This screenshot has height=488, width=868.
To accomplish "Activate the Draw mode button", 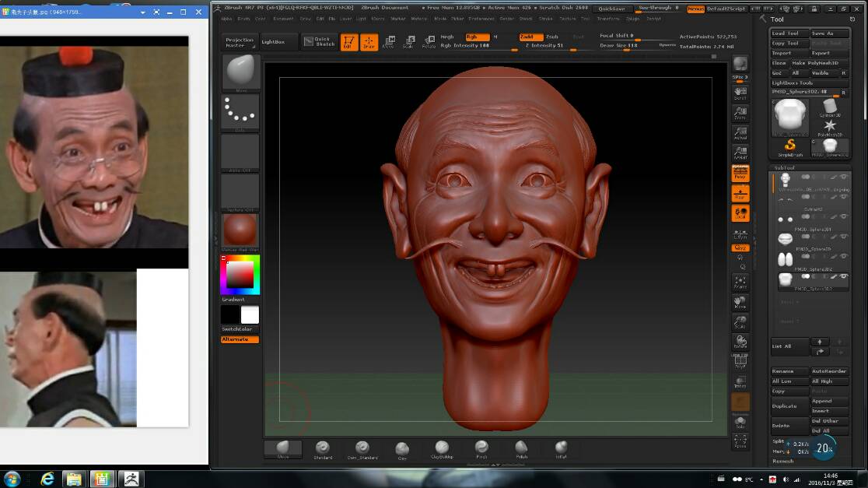I will click(369, 42).
